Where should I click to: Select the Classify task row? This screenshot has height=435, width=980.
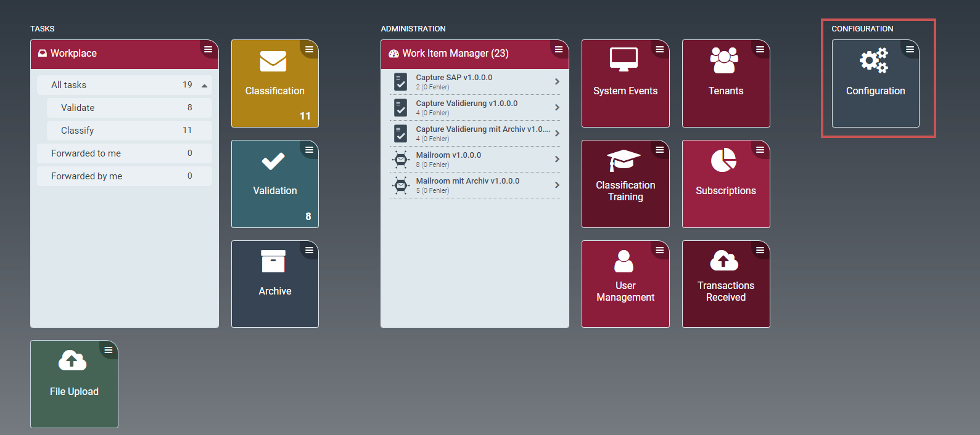129,131
